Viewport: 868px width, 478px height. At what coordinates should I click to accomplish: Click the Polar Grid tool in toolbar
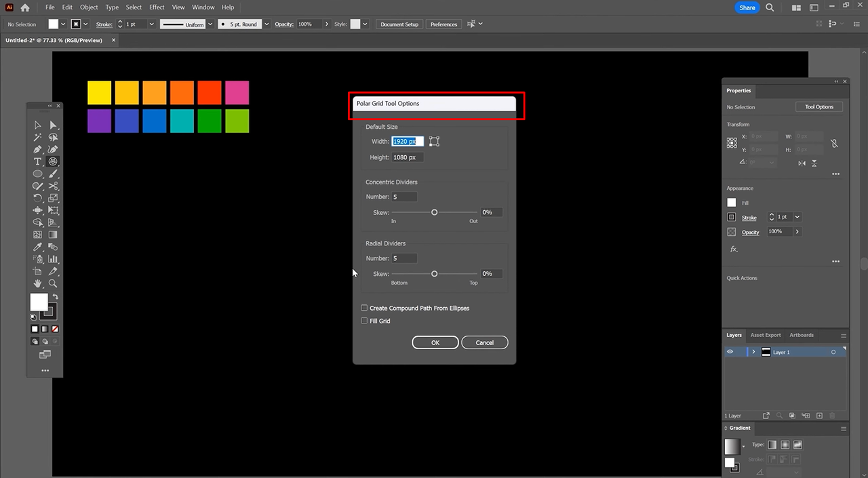pyautogui.click(x=53, y=162)
